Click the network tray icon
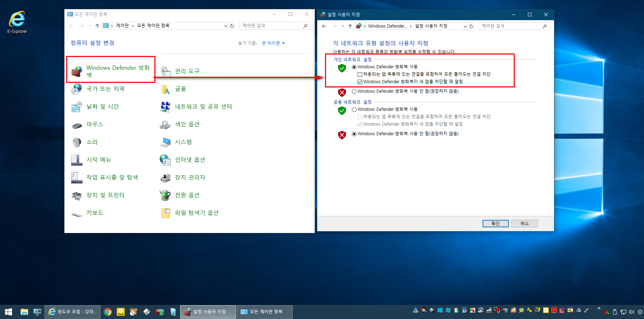The height and width of the screenshot is (319, 644). (623, 312)
